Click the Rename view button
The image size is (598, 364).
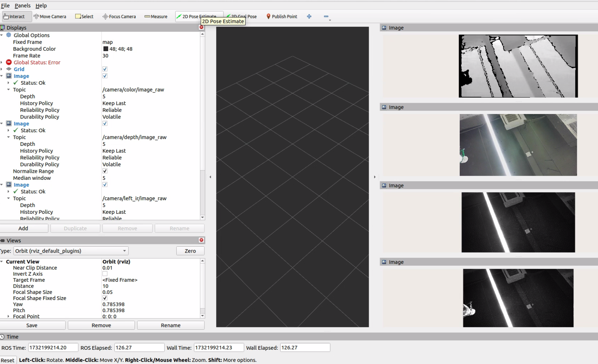pos(171,325)
